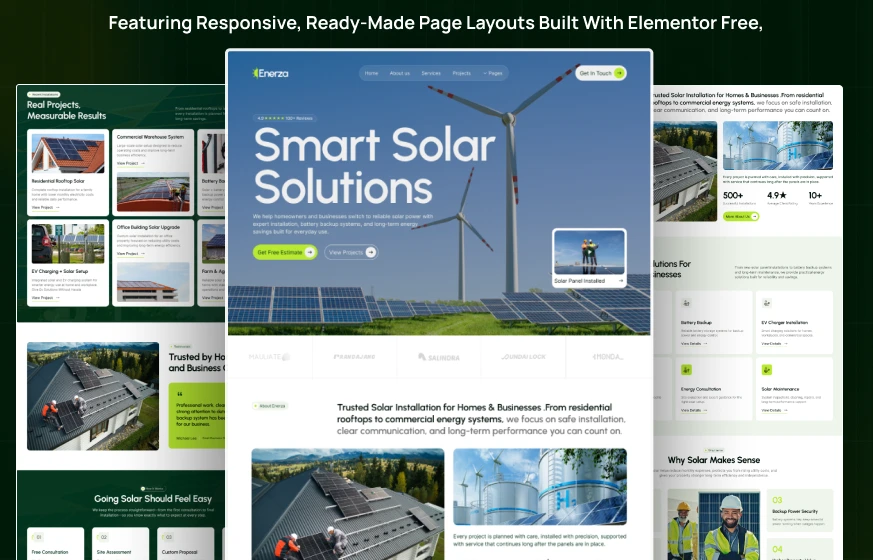
Task: Select the Office Building Solar Upgrade title
Action: pyautogui.click(x=148, y=227)
